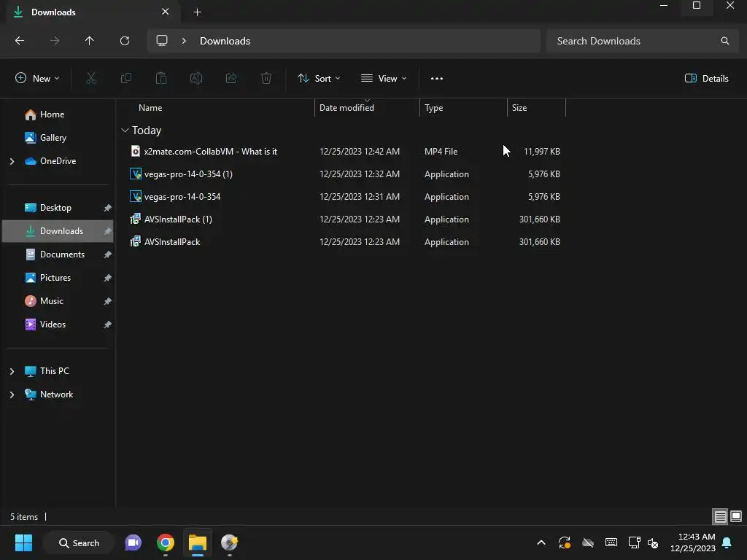Show hidden system tray icons
747x560 pixels.
click(x=541, y=542)
